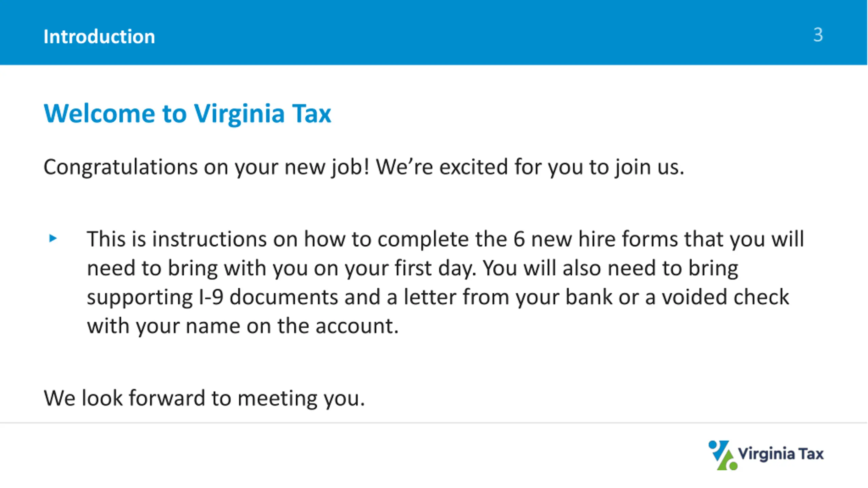Click the slide number 3 in header
This screenshot has width=868, height=488.
[x=818, y=35]
